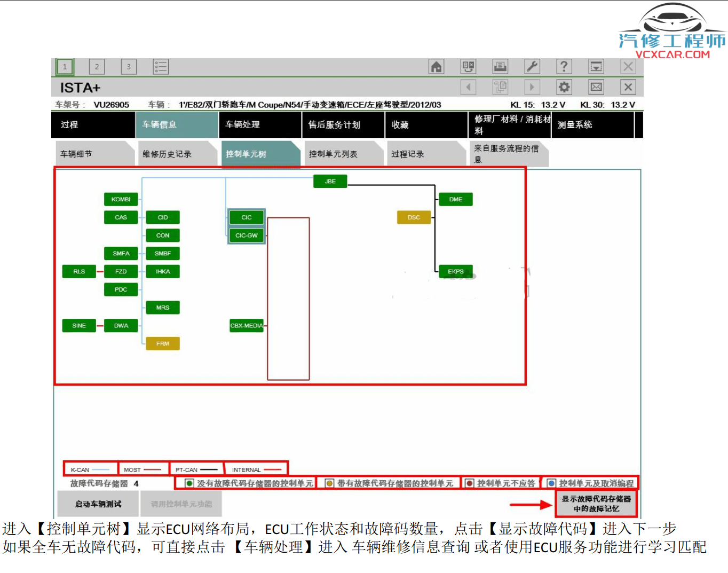Open the wrench tools icon
Viewport: 728px width, 573px height.
[532, 66]
